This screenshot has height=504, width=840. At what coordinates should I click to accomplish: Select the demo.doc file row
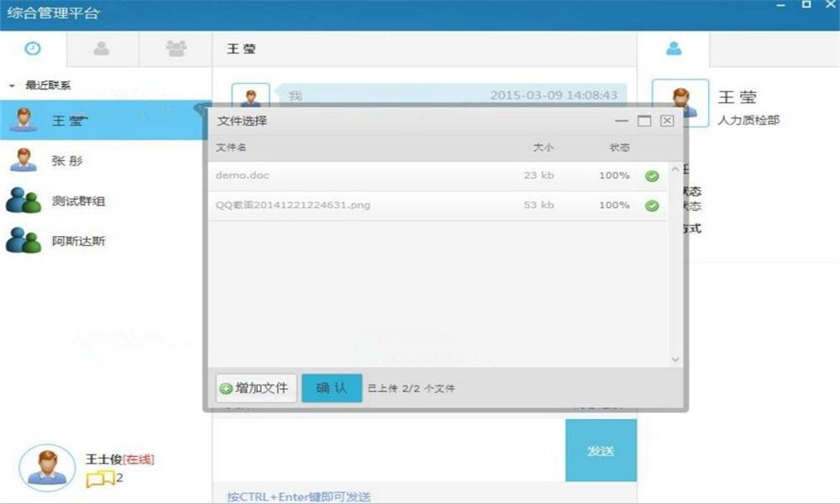click(438, 176)
